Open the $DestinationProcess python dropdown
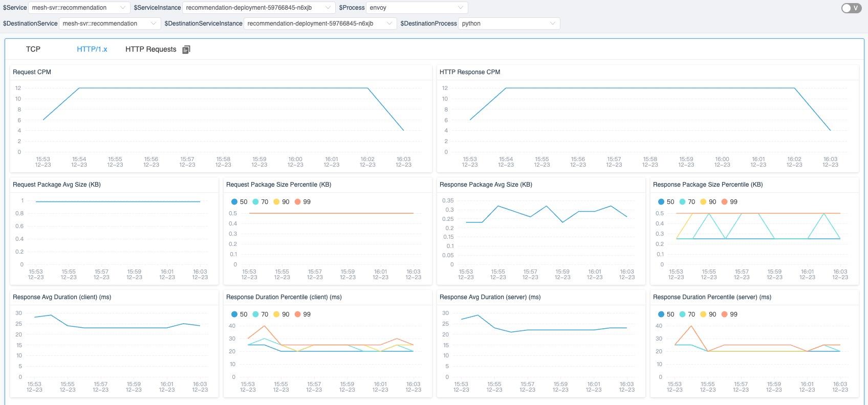 509,24
